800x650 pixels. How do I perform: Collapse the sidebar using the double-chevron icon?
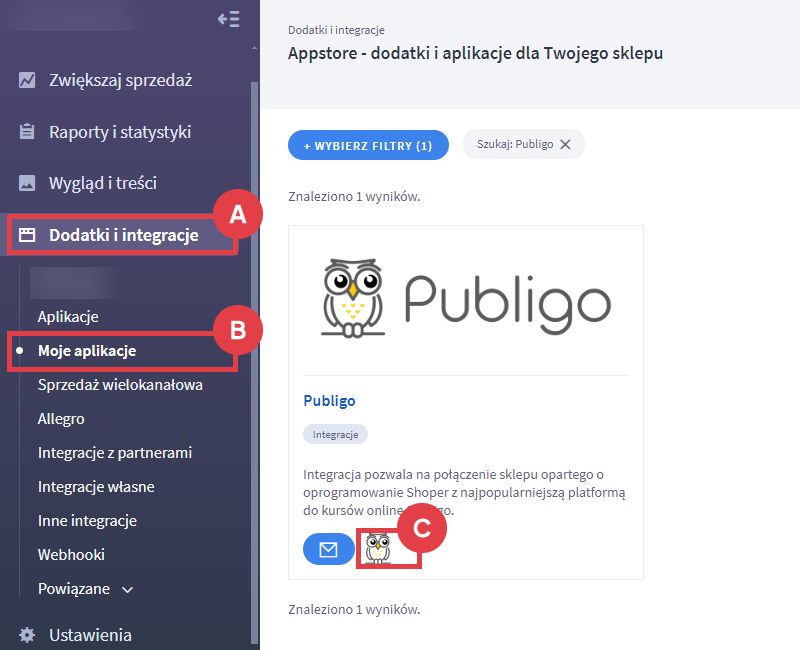coord(229,18)
